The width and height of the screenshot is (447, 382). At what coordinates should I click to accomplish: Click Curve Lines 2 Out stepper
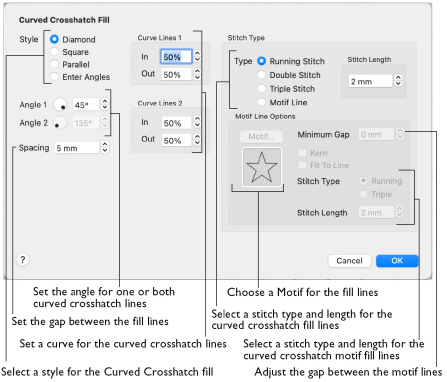pos(197,140)
